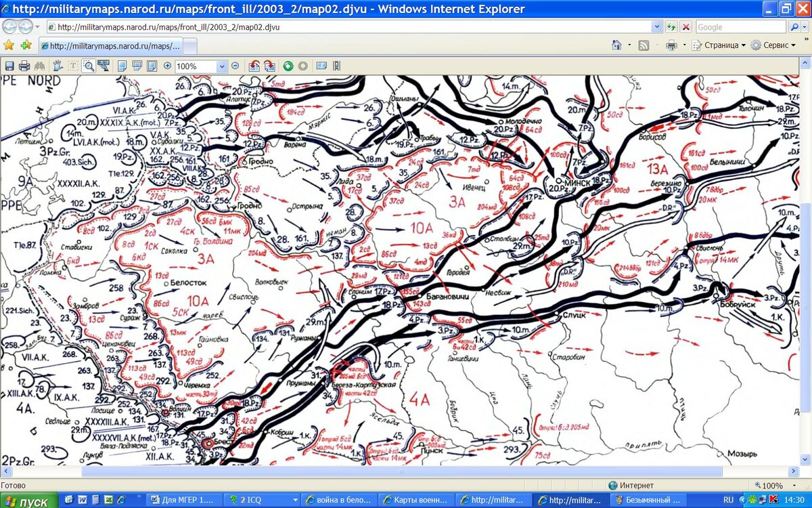Print page with command bar printer icon
This screenshot has width=812, height=508.
point(671,45)
